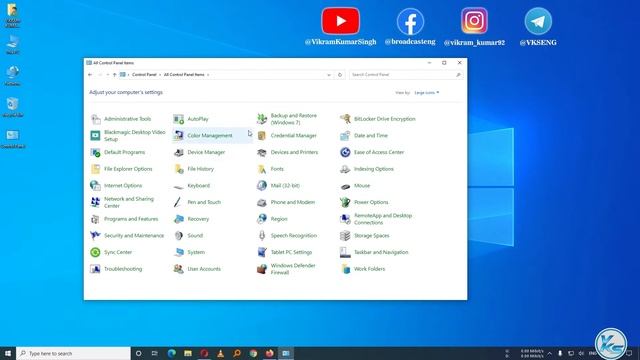The image size is (640, 360).
Task: Select Control Panel in the breadcrumb
Action: (x=144, y=75)
